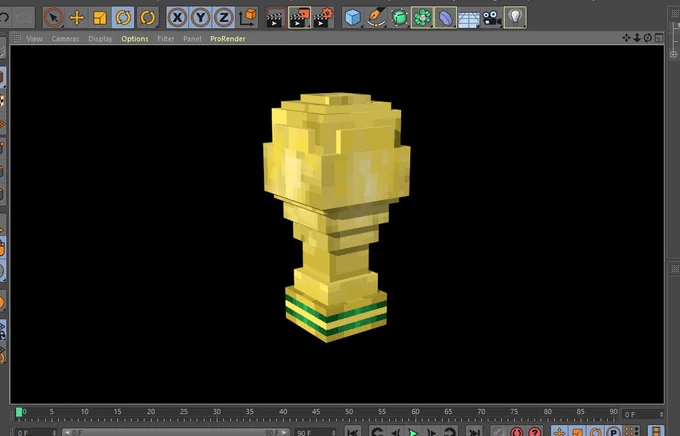The image size is (680, 436).
Task: Click frame 80 on the timeline ruler
Action: tap(548, 412)
